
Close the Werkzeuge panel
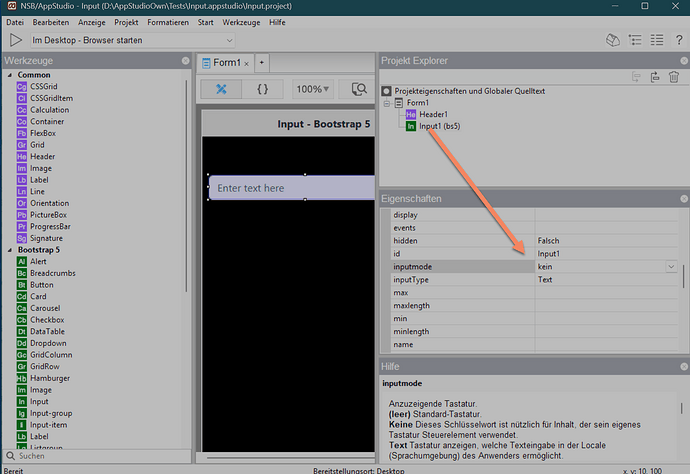186,61
